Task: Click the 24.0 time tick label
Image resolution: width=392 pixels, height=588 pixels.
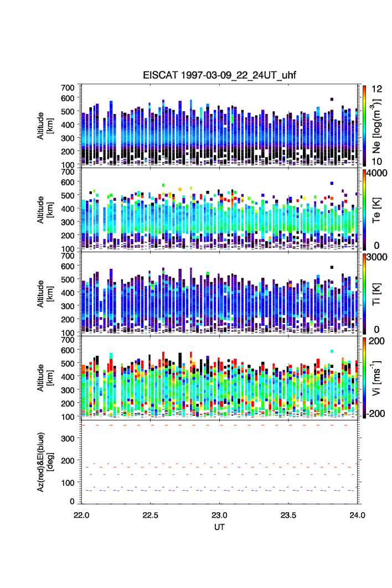Action: (x=357, y=515)
